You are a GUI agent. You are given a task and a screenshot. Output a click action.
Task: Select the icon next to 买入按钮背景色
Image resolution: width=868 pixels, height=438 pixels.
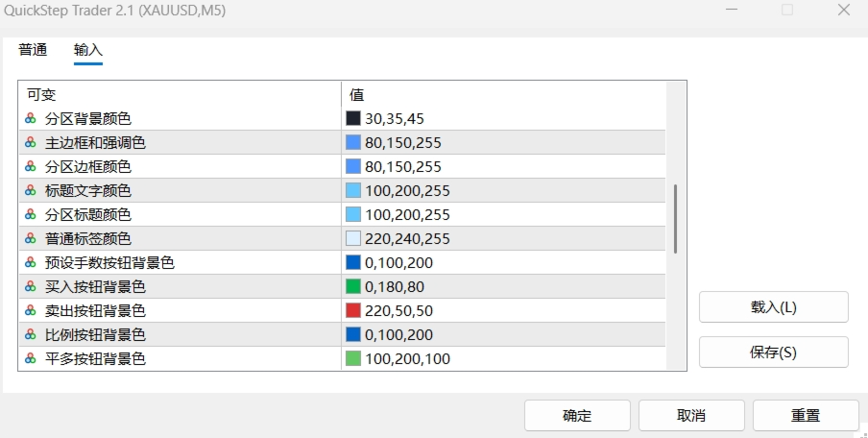click(x=31, y=287)
